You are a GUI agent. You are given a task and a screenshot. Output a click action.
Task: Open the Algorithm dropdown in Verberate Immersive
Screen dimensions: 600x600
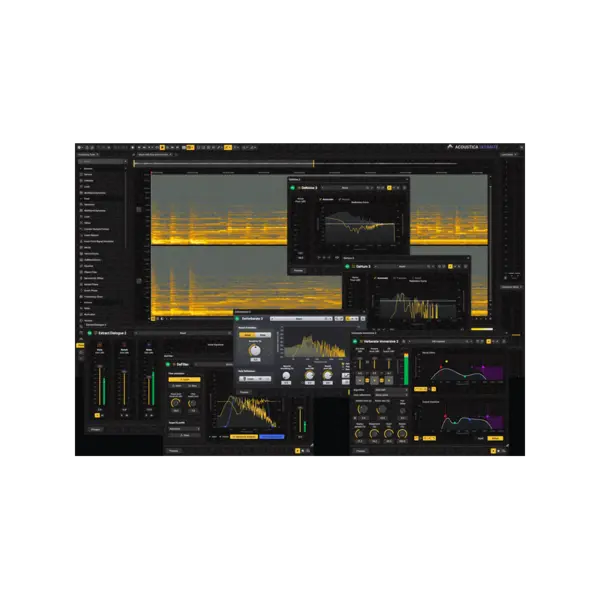point(391,390)
